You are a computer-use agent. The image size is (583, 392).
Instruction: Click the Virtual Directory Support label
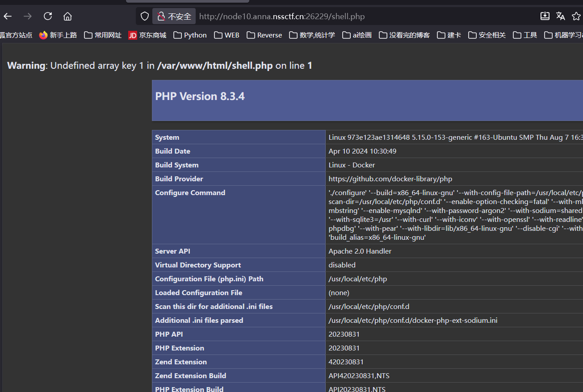click(198, 265)
